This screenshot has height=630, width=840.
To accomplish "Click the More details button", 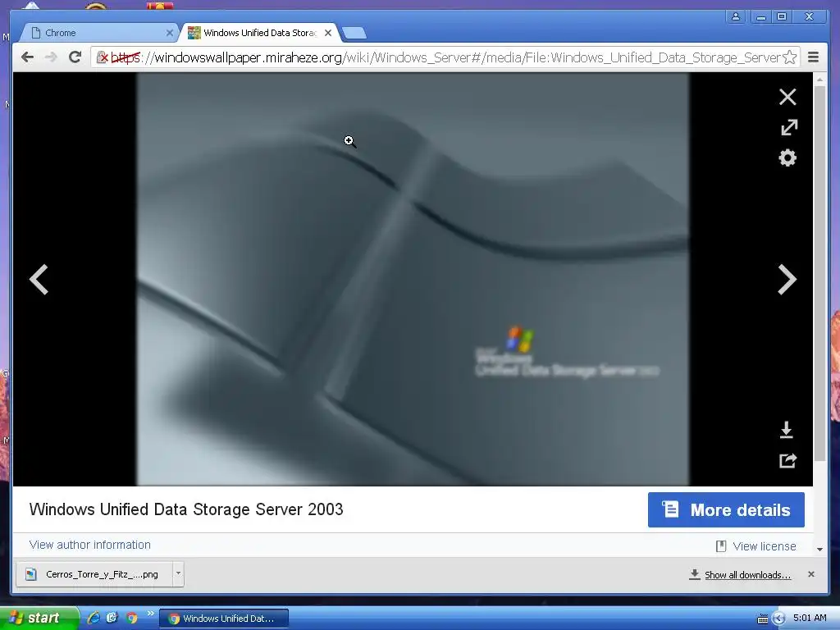I will 726,509.
